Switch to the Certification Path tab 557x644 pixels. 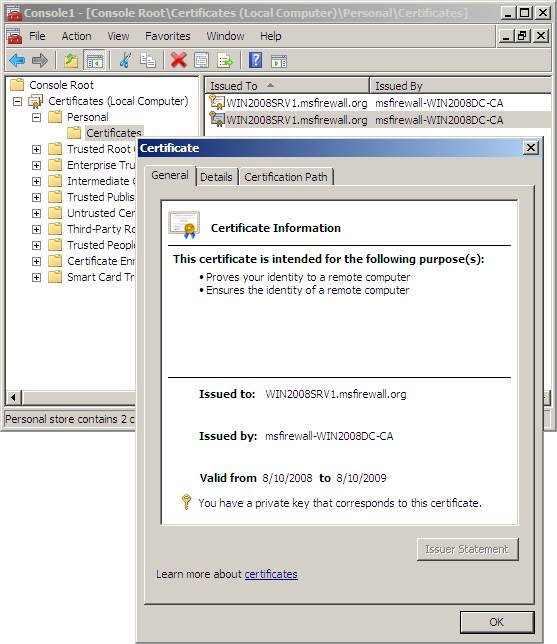point(286,177)
